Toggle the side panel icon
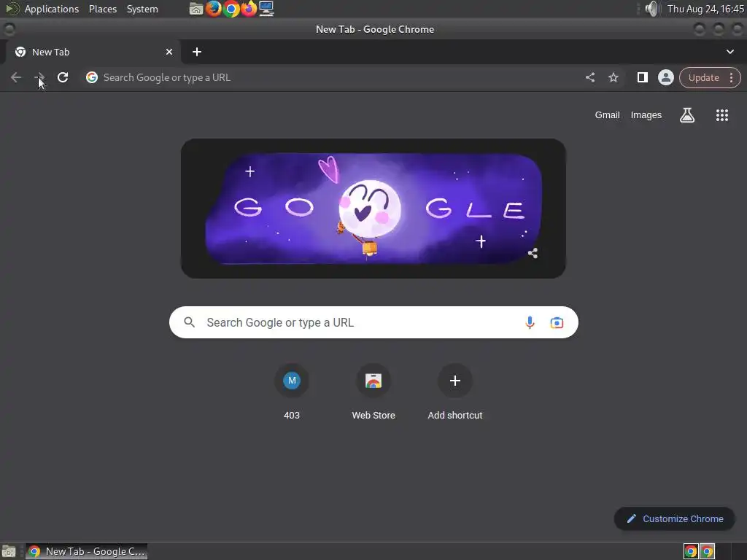Screen dimensions: 747x560 click(642, 77)
